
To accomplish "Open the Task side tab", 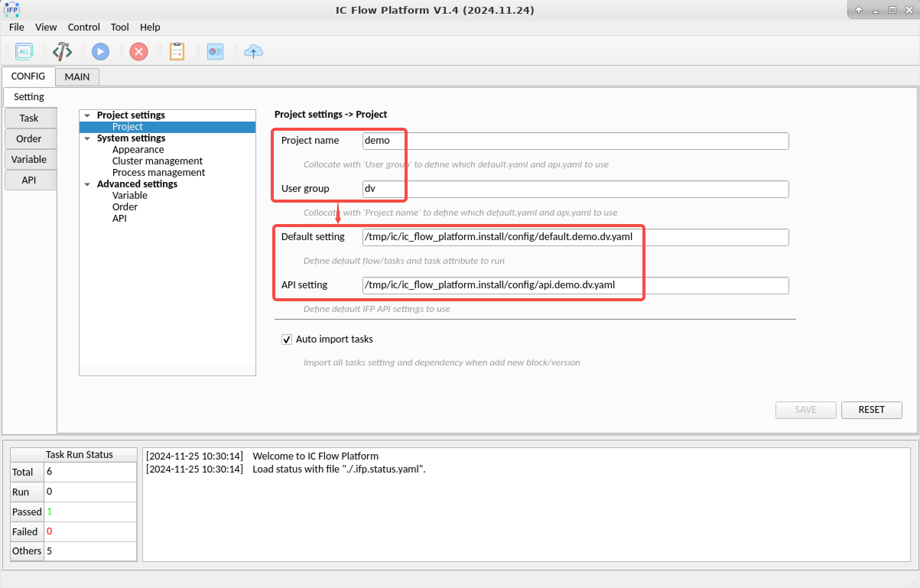I will click(x=29, y=118).
